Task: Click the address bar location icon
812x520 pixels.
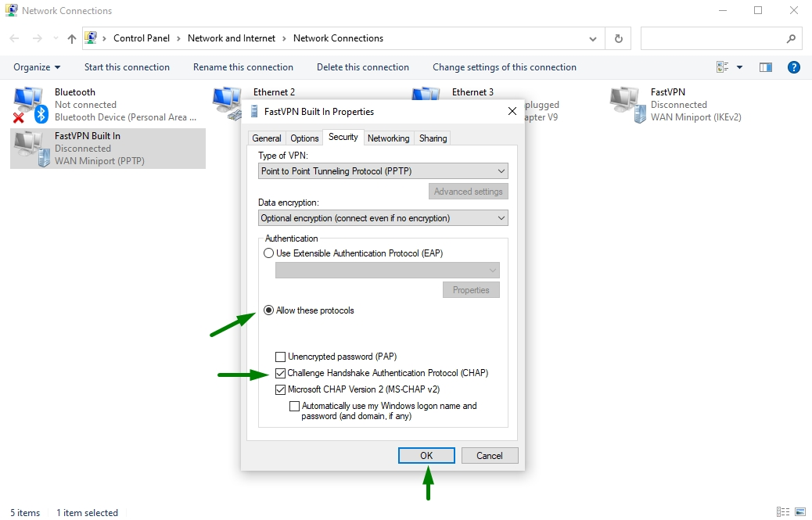Action: point(92,38)
